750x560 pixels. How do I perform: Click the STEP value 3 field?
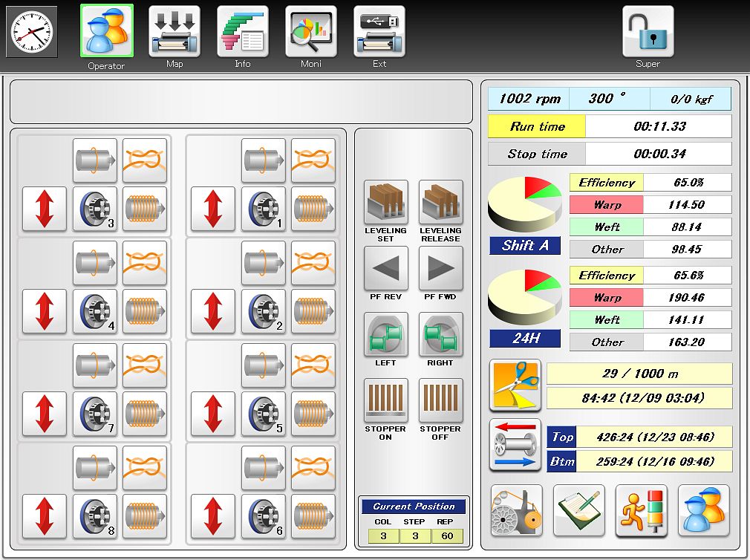(415, 536)
